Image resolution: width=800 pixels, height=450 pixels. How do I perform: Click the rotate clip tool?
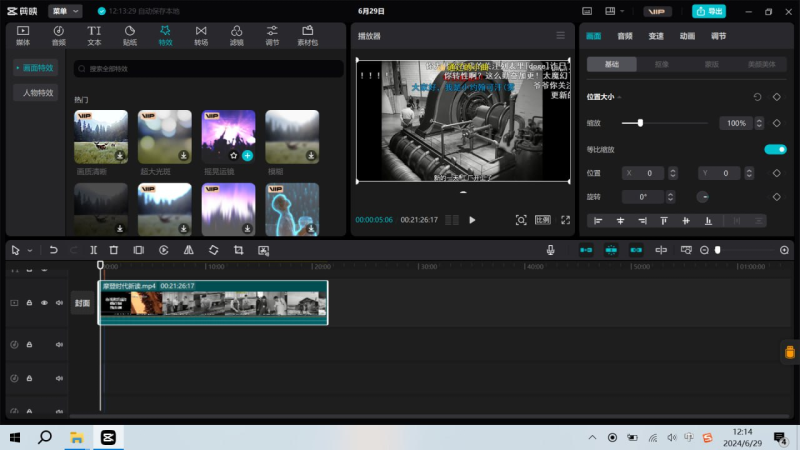coord(214,250)
